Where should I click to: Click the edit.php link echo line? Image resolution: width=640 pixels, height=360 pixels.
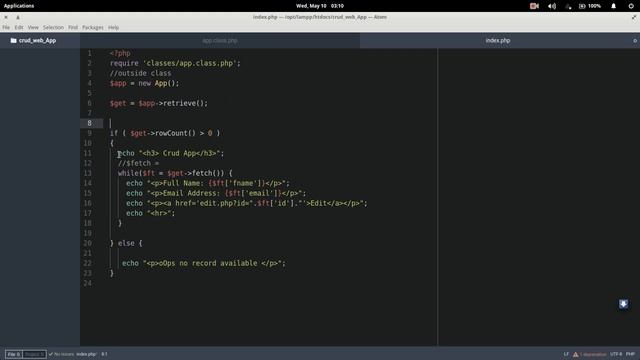247,203
